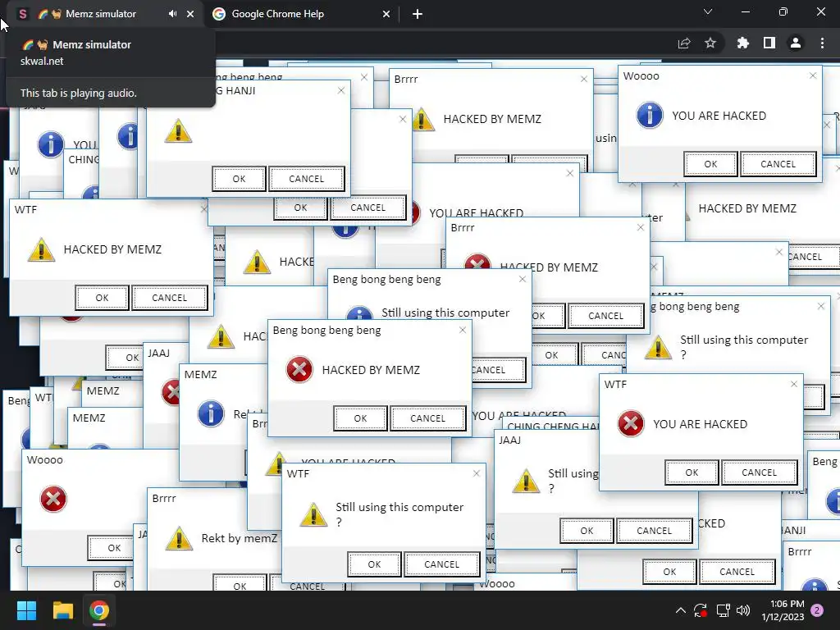Click CANCEL in WTF YOU ARE HACKED dialog
Image resolution: width=840 pixels, height=630 pixels.
759,472
